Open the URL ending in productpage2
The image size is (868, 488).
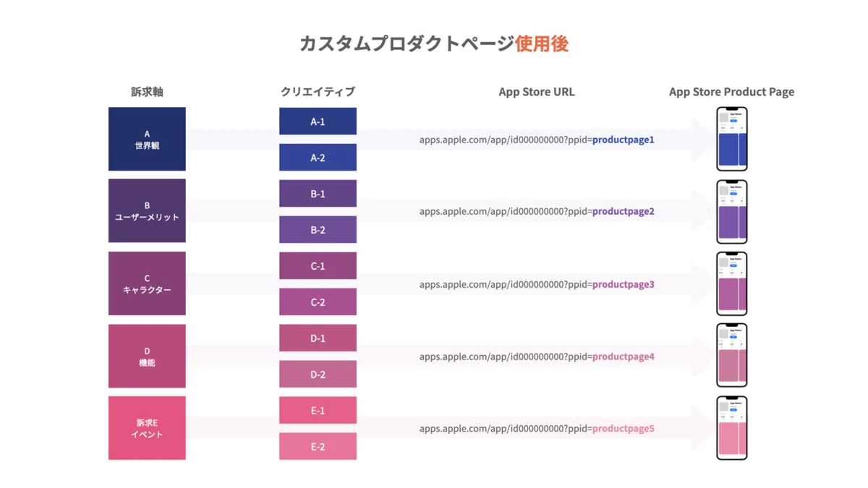[x=536, y=211]
